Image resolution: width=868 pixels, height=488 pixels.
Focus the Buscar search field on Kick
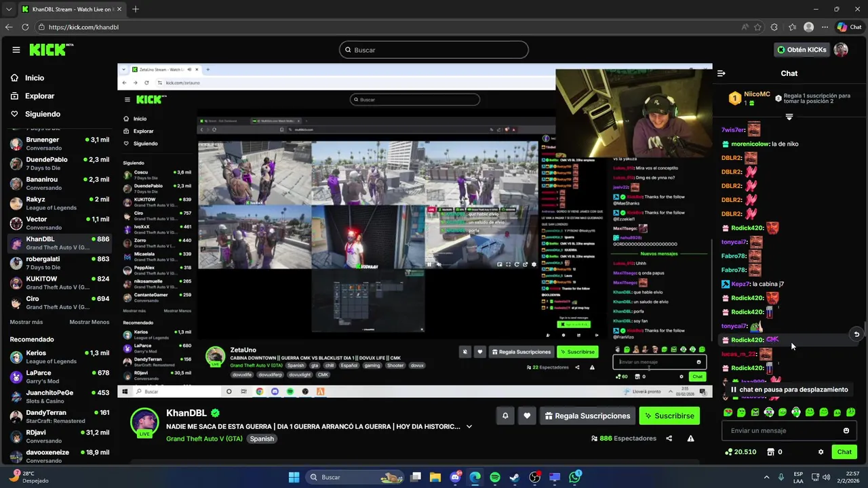(434, 49)
